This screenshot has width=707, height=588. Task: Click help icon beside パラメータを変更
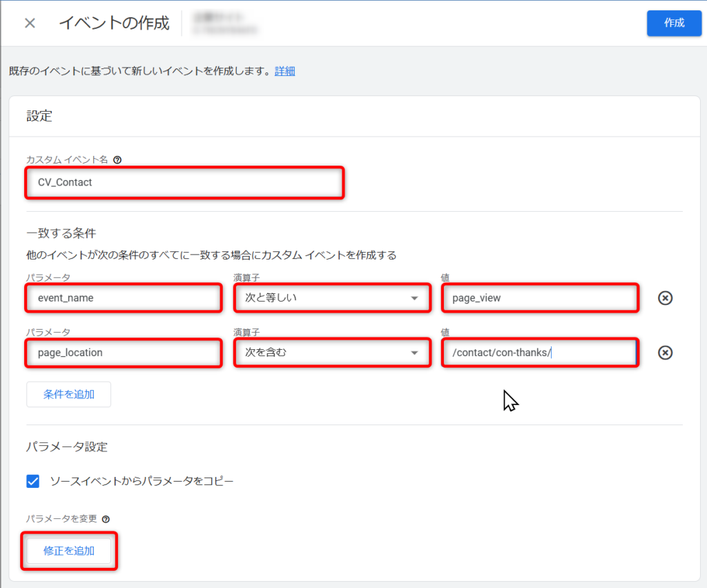[106, 519]
